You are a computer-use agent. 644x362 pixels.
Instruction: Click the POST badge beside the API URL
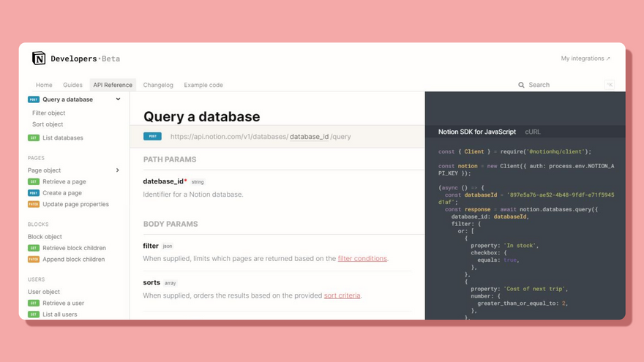pyautogui.click(x=152, y=136)
